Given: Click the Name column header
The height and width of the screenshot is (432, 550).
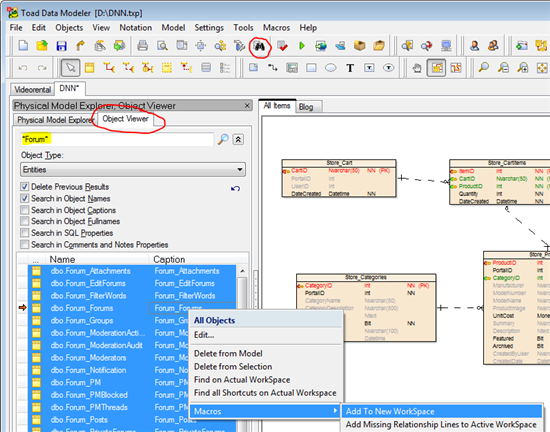Looking at the screenshot, I should tap(98, 259).
